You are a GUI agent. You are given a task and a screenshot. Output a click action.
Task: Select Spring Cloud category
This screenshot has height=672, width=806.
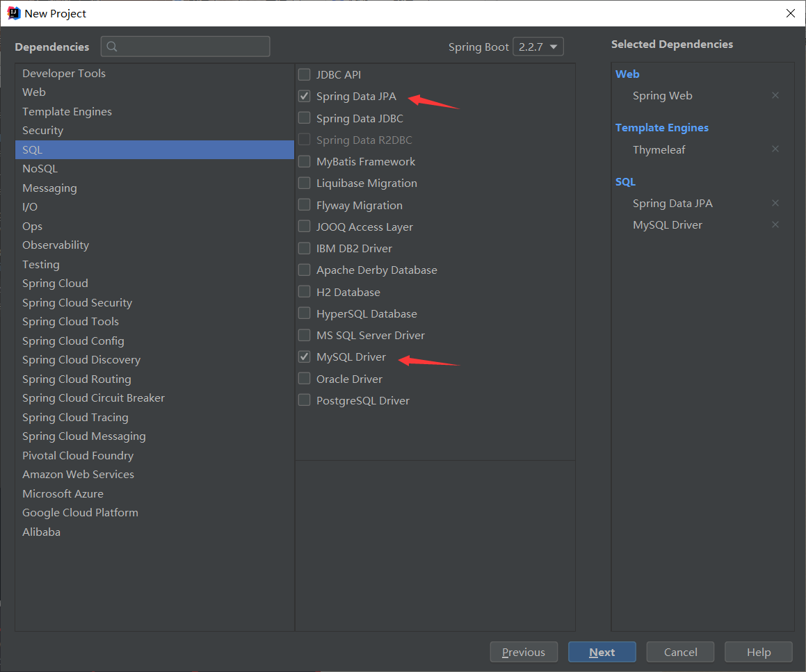point(154,284)
